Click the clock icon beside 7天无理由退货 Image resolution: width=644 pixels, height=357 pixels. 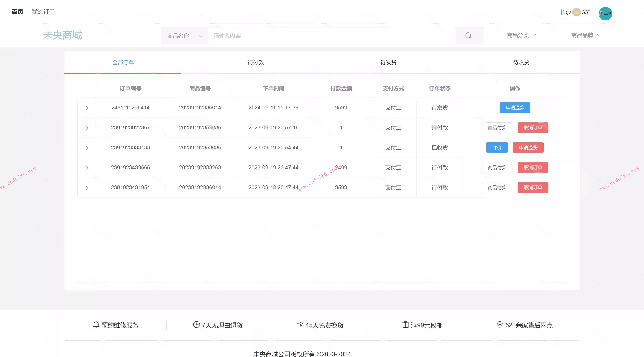(x=196, y=325)
